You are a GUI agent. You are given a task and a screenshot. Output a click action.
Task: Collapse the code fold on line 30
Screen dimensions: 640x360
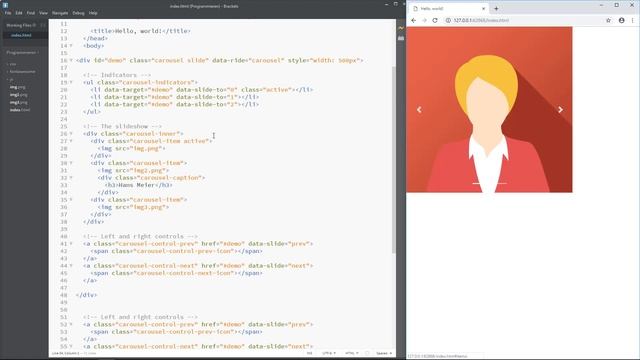click(x=71, y=163)
